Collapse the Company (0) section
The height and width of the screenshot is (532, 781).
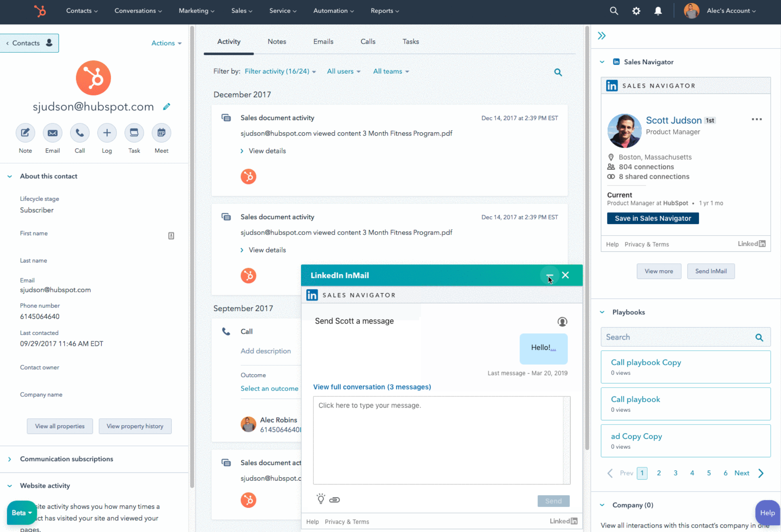[602, 505]
